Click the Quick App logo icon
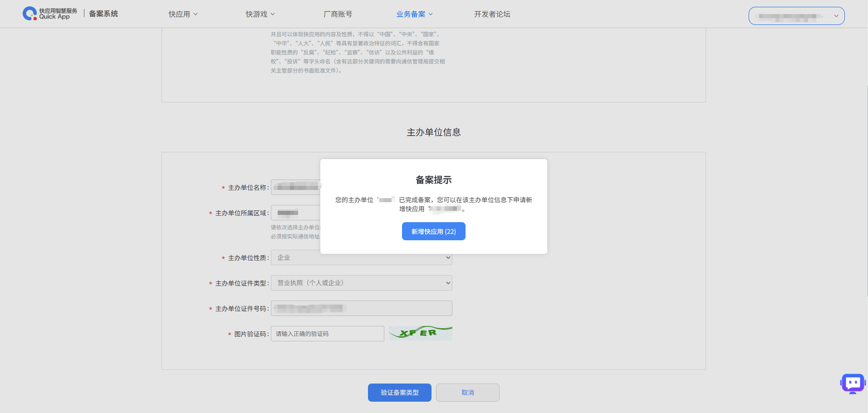Screen dimensions: 868x413 (30, 14)
